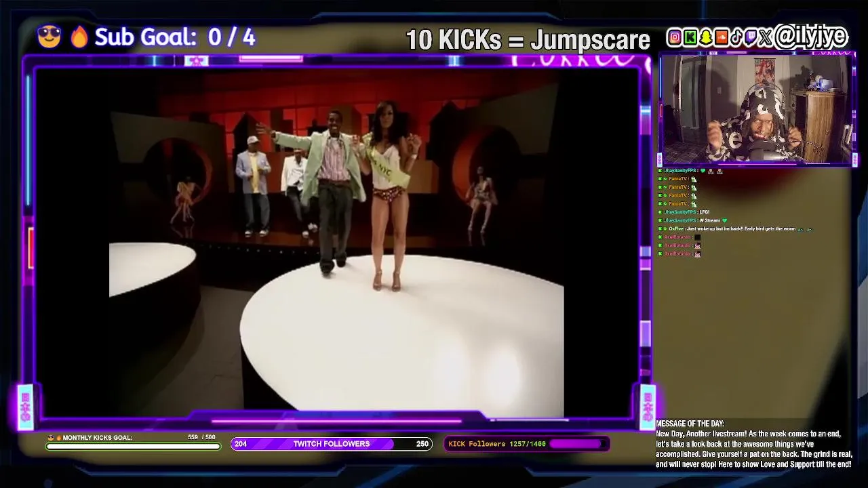The height and width of the screenshot is (488, 868).
Task: Click the 204 Twitch follower count
Action: [x=241, y=444]
